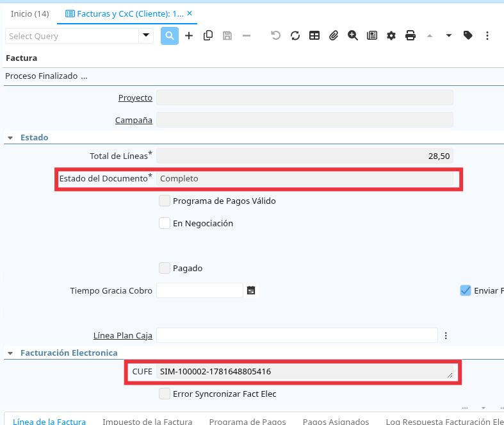Click the CUFE field value
Screen dimensions: 504x425
[305, 372]
